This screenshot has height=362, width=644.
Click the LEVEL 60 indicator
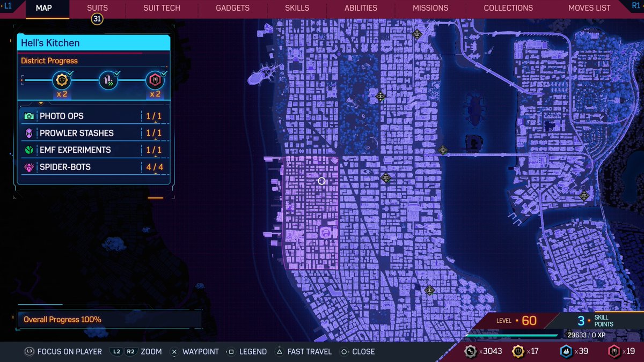[x=516, y=321]
